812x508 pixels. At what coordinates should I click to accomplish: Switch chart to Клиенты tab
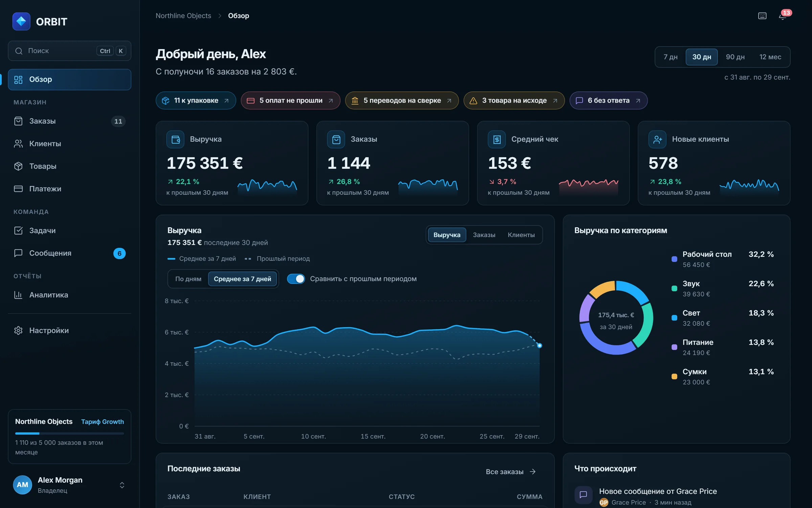pos(521,235)
